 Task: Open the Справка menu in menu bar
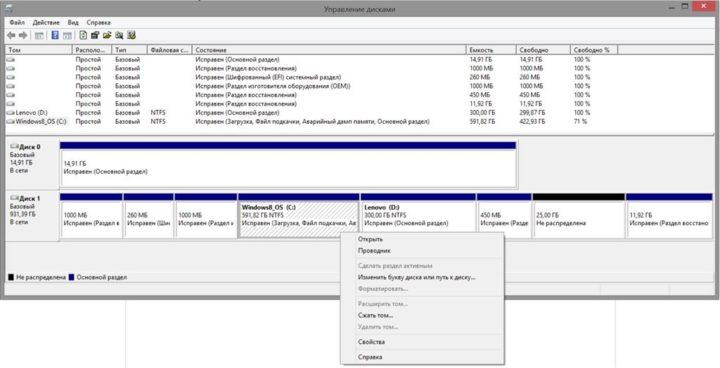98,23
